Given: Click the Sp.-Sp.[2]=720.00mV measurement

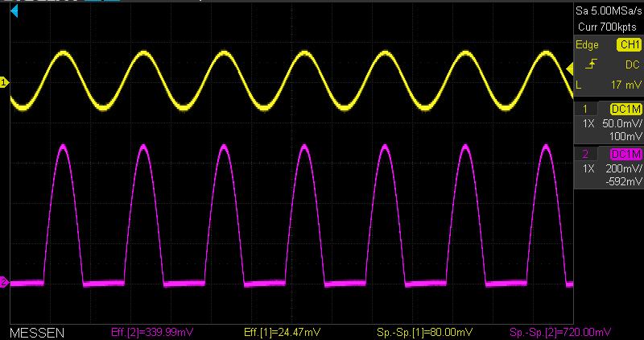Looking at the screenshot, I should click(x=560, y=332).
